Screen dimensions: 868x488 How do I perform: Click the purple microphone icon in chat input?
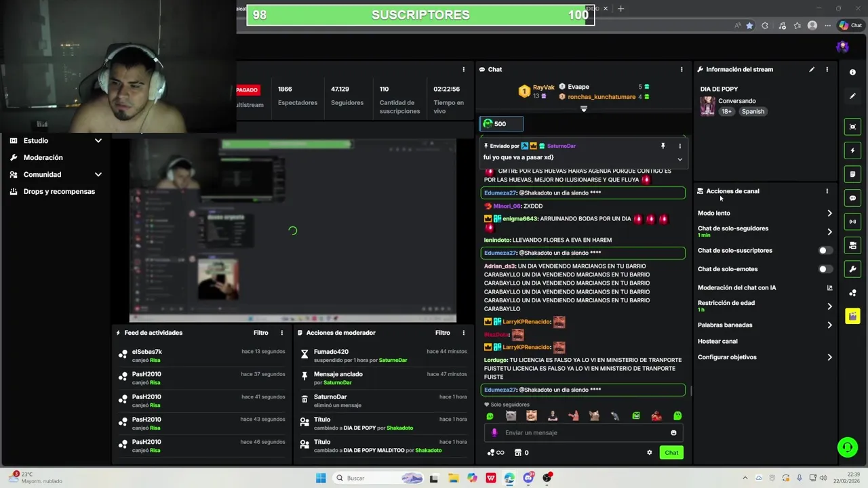(x=494, y=432)
